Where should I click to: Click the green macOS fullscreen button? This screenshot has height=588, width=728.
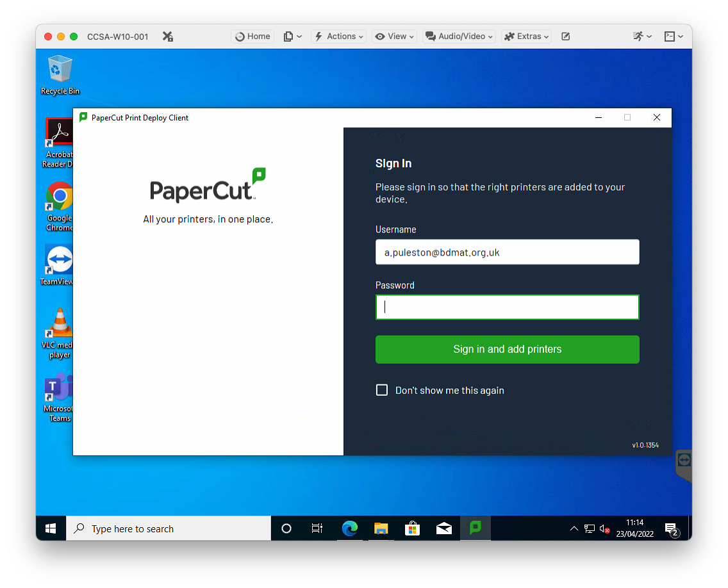point(74,37)
